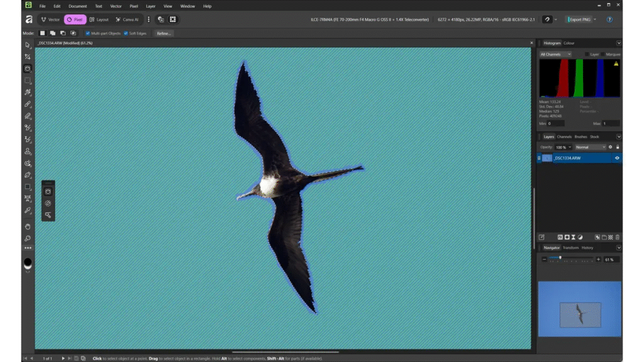This screenshot has width=644, height=362.
Task: Open the All Channels histogram dropdown
Action: (x=555, y=55)
